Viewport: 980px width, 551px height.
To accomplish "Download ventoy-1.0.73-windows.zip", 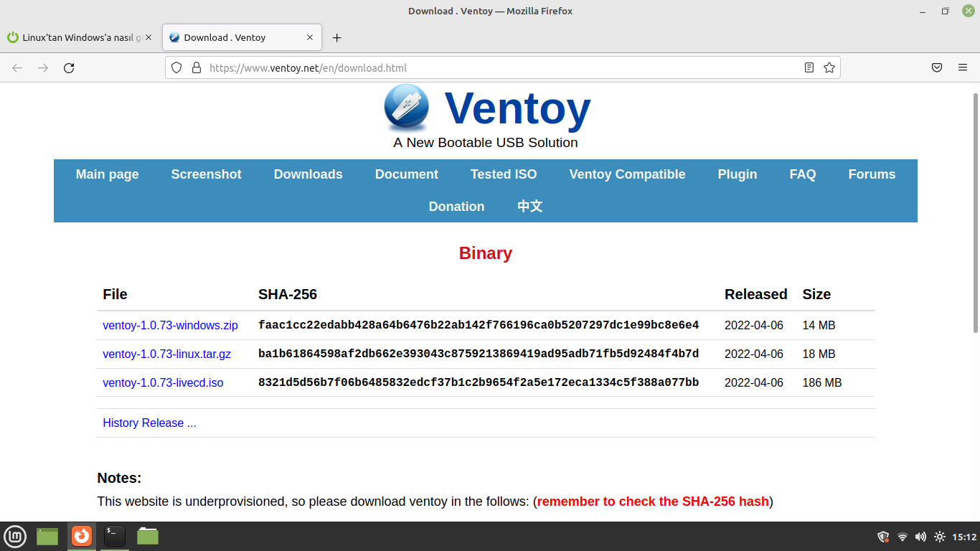I will tap(170, 325).
